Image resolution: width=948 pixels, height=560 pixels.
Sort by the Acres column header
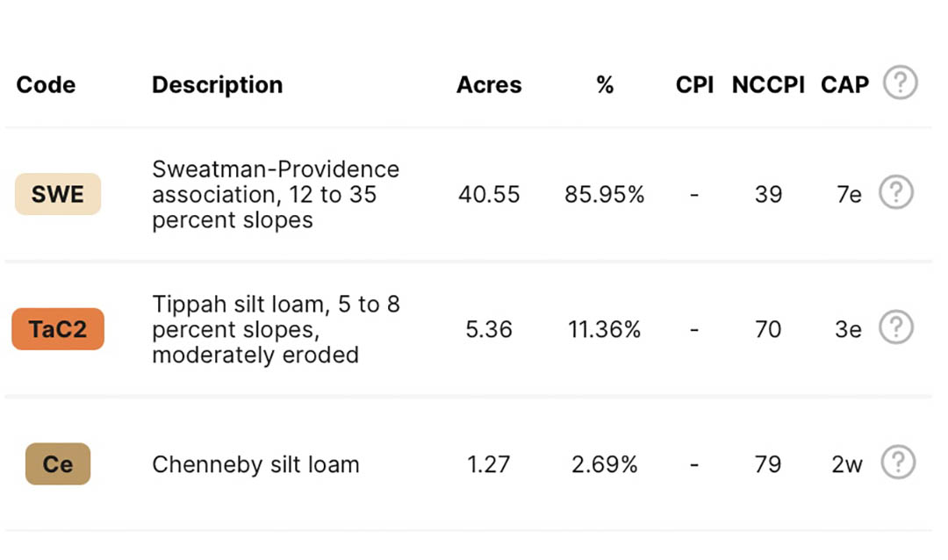coord(489,84)
